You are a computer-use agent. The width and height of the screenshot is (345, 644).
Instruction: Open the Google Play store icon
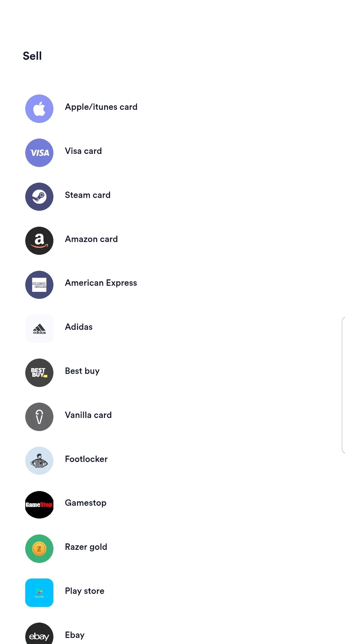[39, 593]
